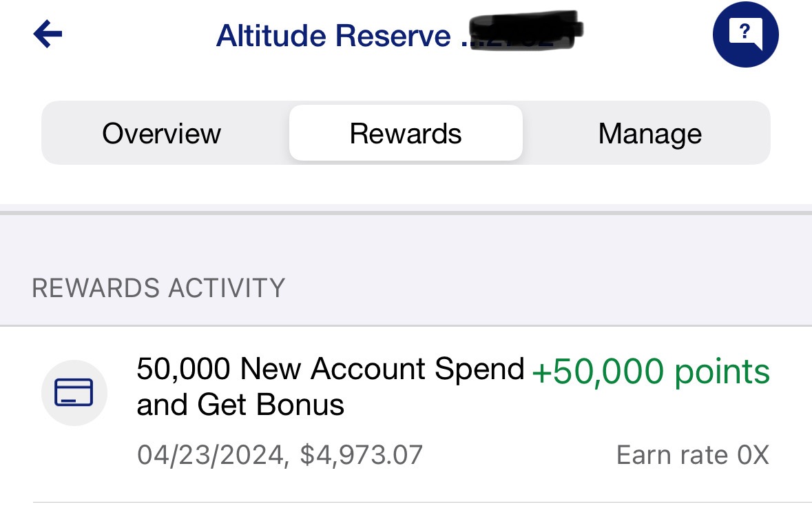Select the 04/23/2024 transaction date
812x506 pixels.
(210, 455)
